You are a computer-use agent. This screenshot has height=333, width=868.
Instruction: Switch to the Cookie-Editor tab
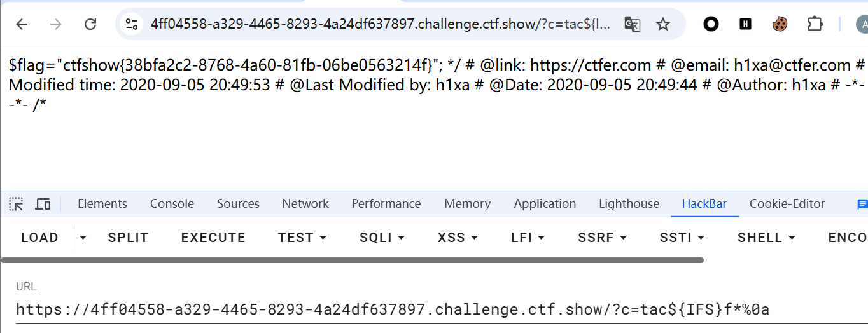tap(787, 204)
